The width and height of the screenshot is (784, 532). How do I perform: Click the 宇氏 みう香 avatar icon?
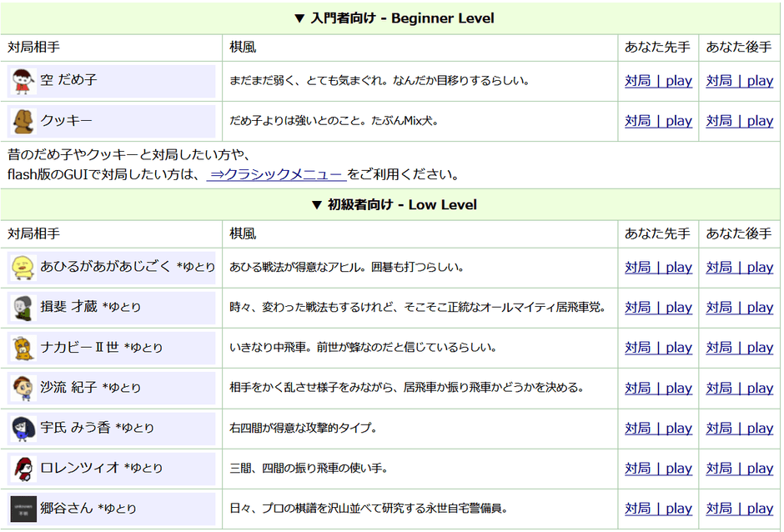pyautogui.click(x=23, y=428)
